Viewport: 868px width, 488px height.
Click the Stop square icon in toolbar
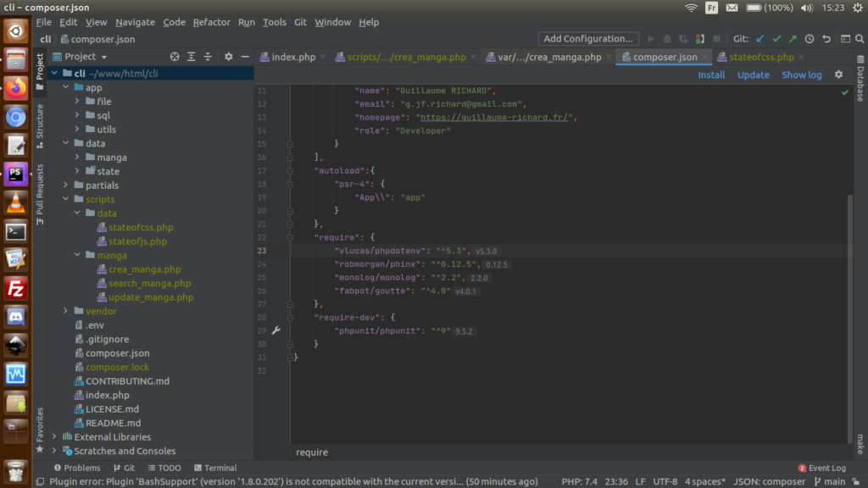tap(716, 39)
